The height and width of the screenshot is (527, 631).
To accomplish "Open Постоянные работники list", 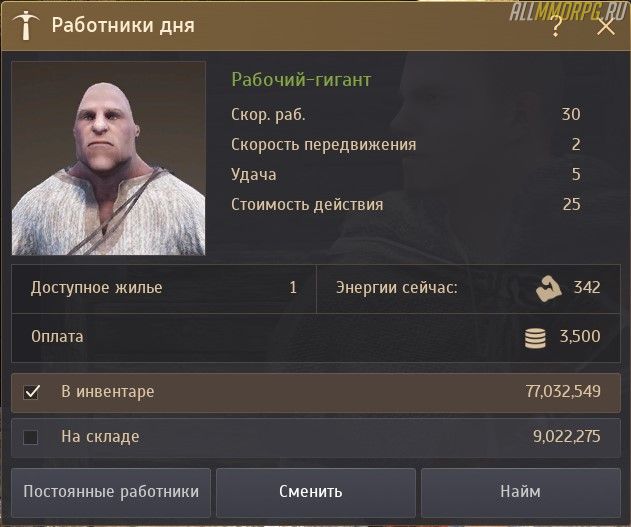I will tap(111, 492).
